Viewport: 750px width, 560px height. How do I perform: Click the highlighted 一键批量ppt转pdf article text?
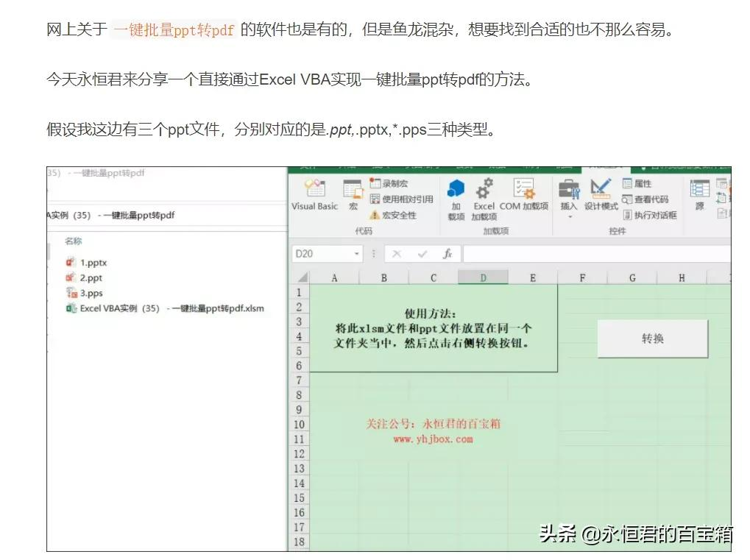pos(174,29)
